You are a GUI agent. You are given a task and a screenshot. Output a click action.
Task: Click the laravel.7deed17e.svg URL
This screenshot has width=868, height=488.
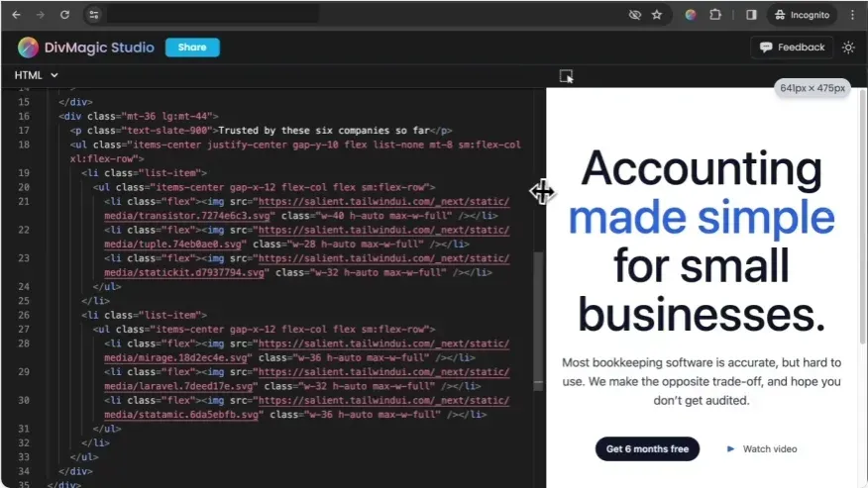(x=307, y=379)
